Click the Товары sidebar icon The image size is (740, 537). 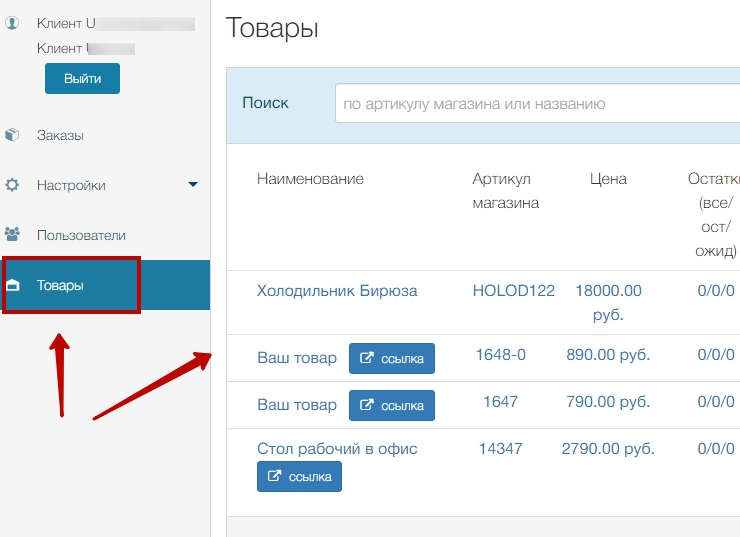(x=13, y=286)
